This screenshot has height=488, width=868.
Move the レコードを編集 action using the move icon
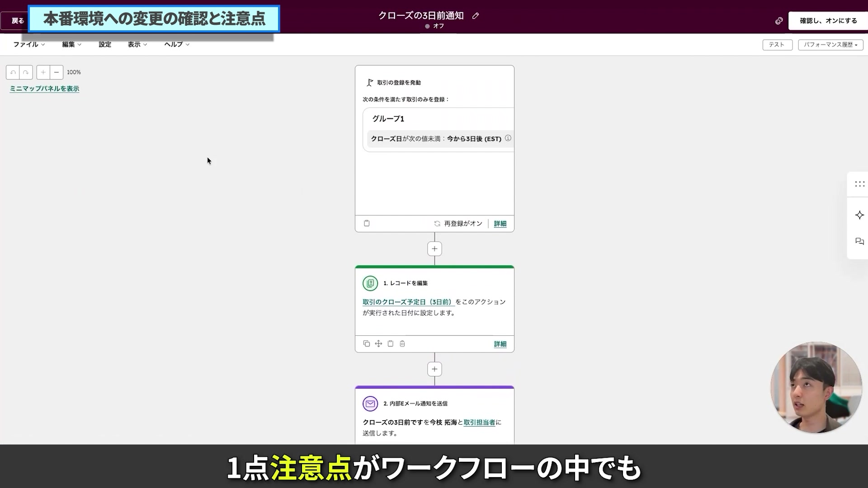tap(378, 343)
